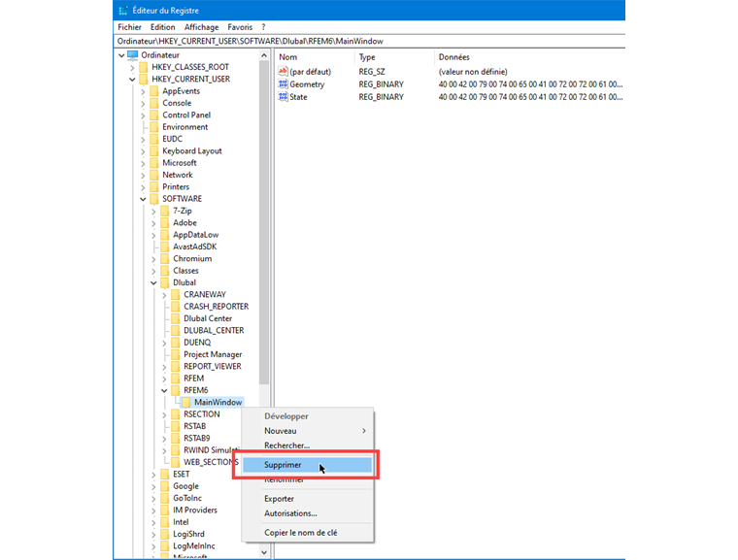The width and height of the screenshot is (738, 560).
Task: Click the tree scrollbar up arrow
Action: point(264,55)
